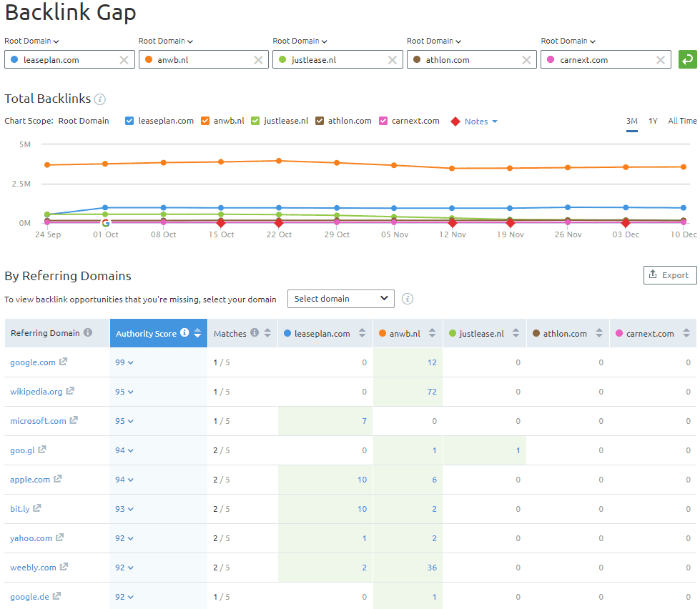The height and width of the screenshot is (609, 700).
Task: Open Root Domain dropdown above carnext.com
Action: (x=568, y=41)
